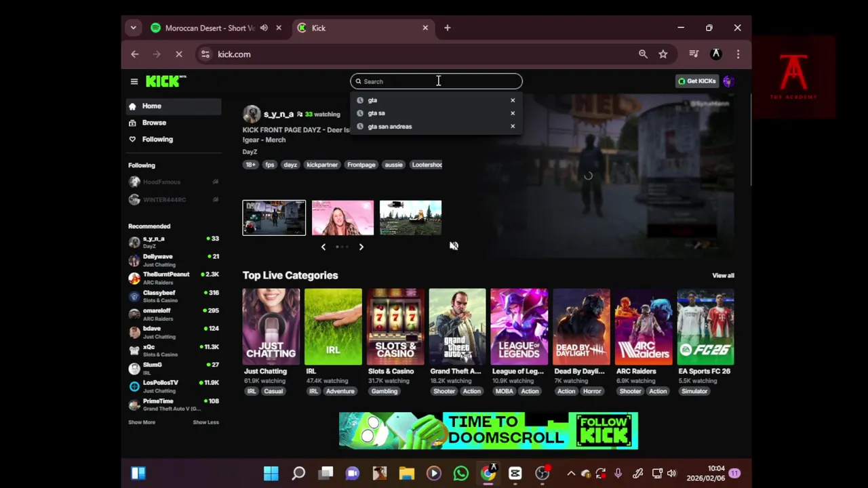Click the 18+ tag
The height and width of the screenshot is (488, 868).
[x=251, y=165]
